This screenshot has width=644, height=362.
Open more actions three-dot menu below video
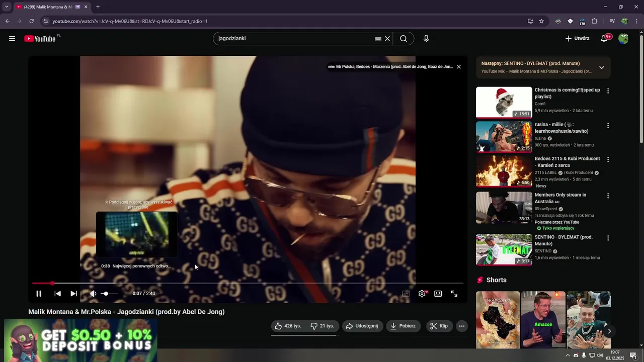[x=461, y=326]
